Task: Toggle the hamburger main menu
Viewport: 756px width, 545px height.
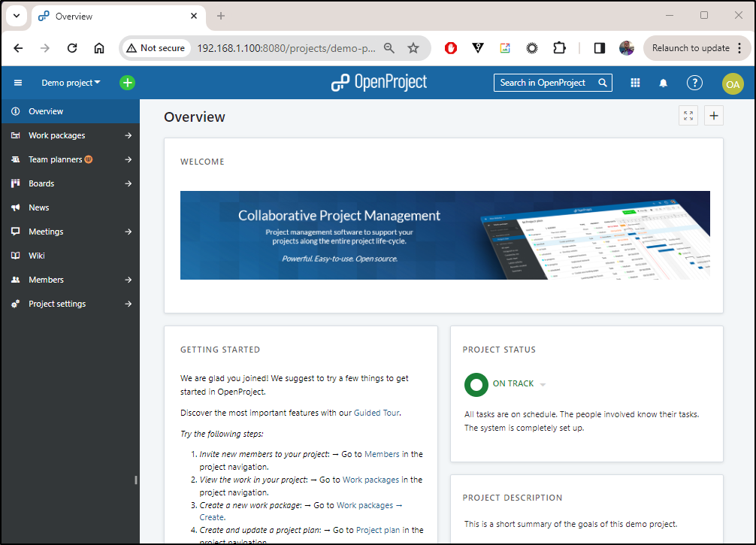Action: 18,83
